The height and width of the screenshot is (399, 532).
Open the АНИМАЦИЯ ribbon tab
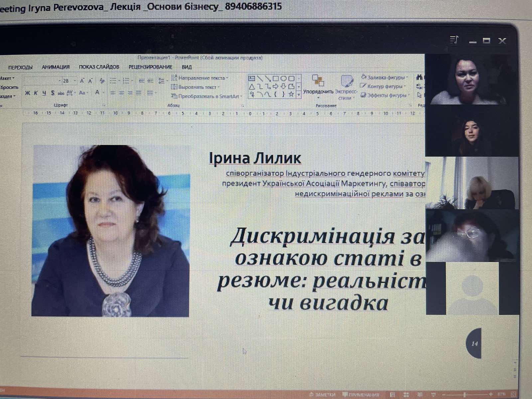[56, 67]
